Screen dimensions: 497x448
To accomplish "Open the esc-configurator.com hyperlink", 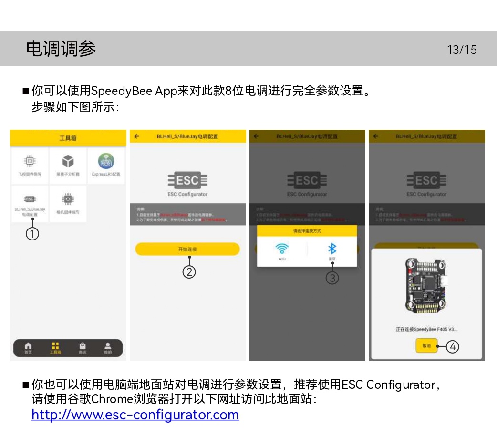I will pyautogui.click(x=135, y=415).
